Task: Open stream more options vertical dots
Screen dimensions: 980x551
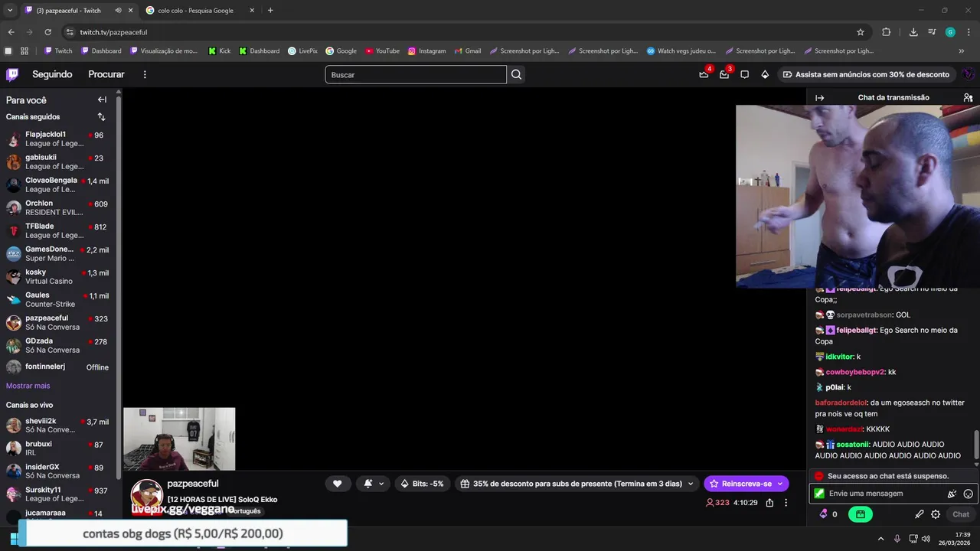Action: (786, 503)
